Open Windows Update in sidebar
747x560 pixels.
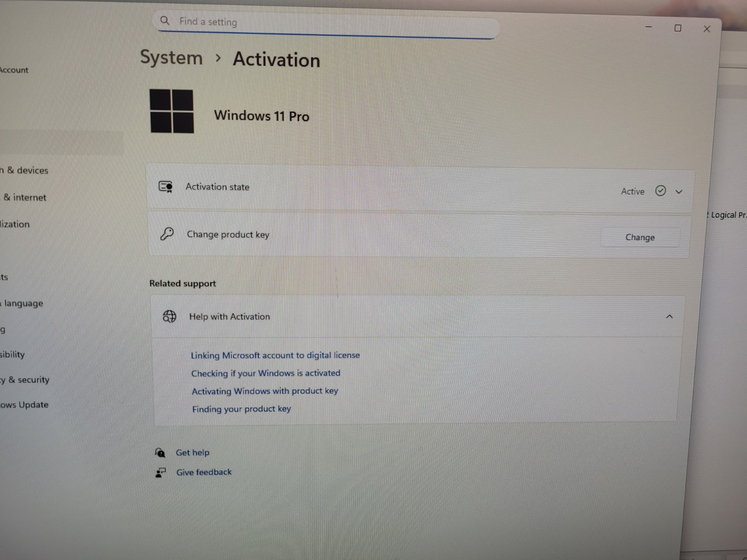tap(24, 405)
